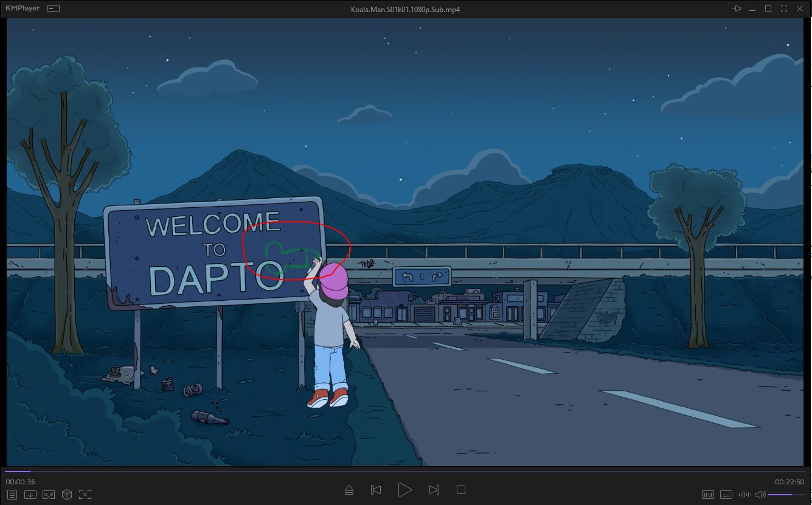Click the compact mode icon beside KMPlayer

tap(53, 9)
